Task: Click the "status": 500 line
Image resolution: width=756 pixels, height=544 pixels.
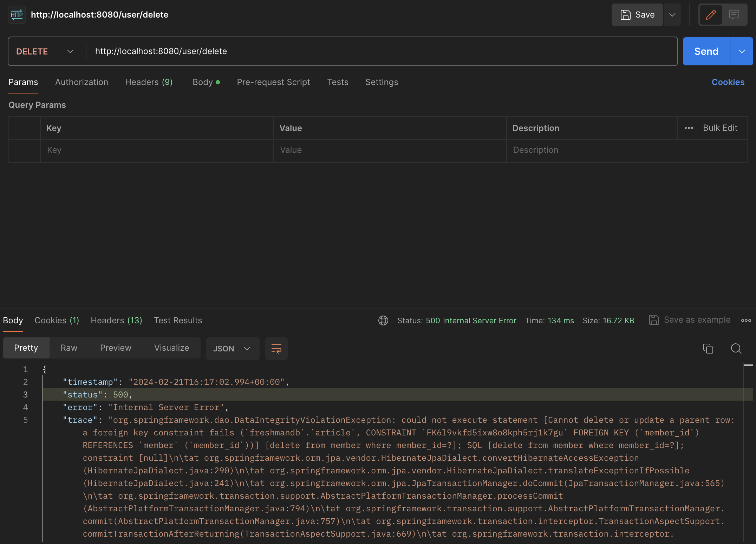Action: coord(98,395)
